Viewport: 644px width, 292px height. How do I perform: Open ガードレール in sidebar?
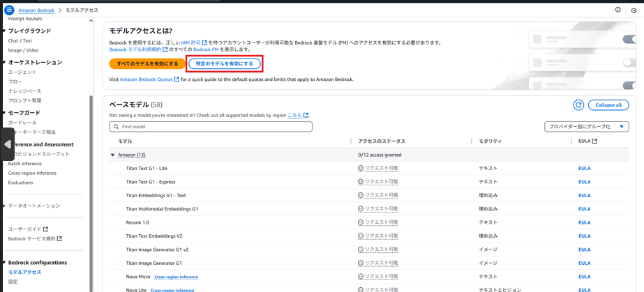pyautogui.click(x=22, y=123)
